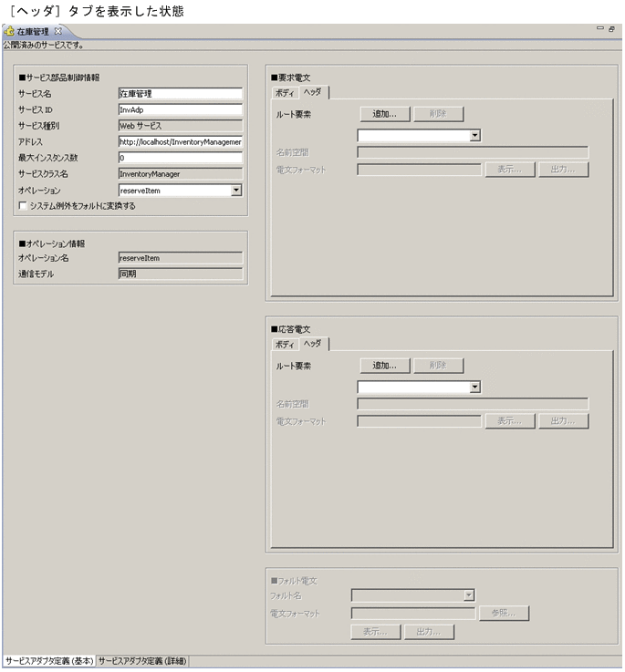
Task: Open the 応答電文 root element dropdown
Action: point(474,387)
